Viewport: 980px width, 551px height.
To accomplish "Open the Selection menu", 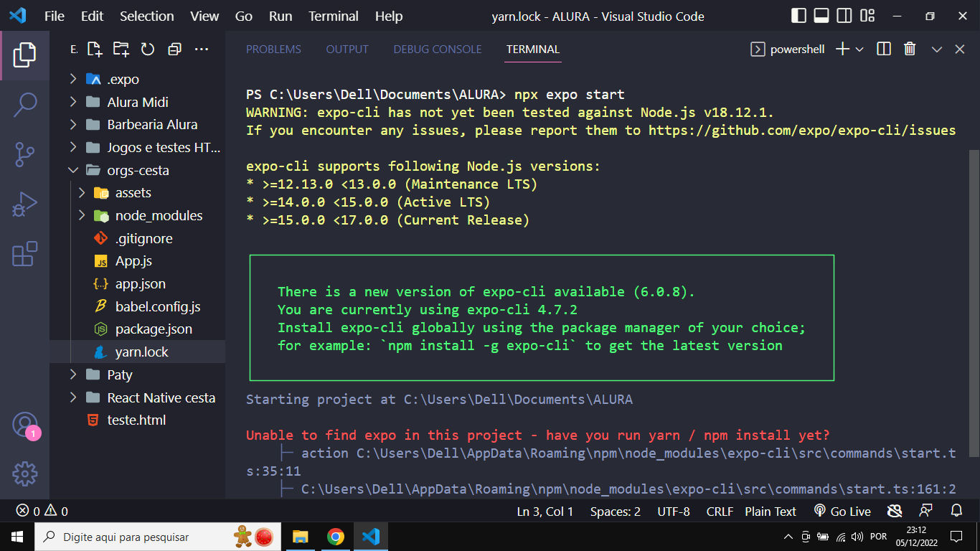I will tap(146, 16).
